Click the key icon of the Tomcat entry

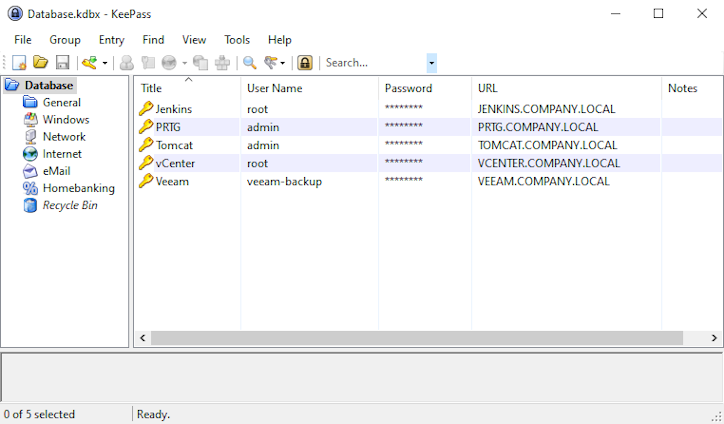point(146,144)
